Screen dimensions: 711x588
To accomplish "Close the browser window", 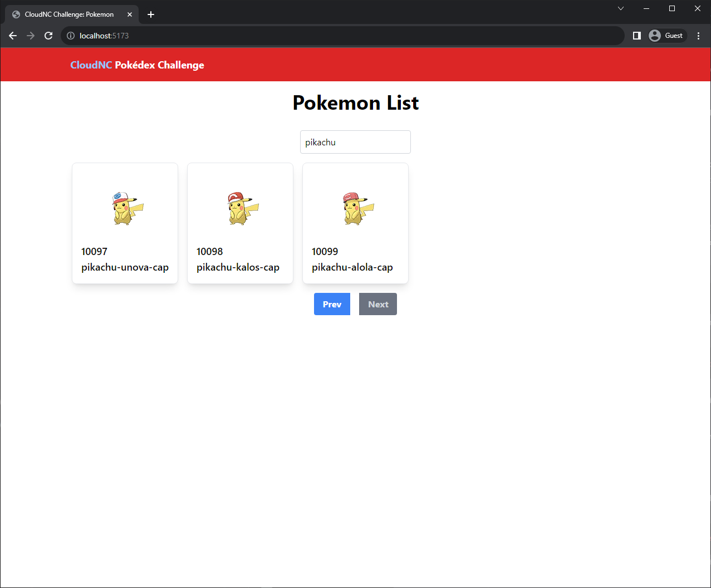I will (698, 8).
